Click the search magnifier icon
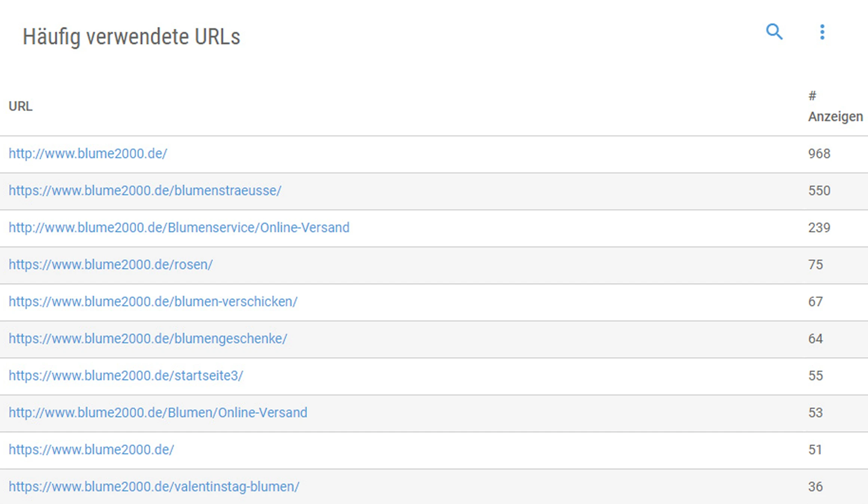Viewport: 868px width, 504px height. pos(774,32)
